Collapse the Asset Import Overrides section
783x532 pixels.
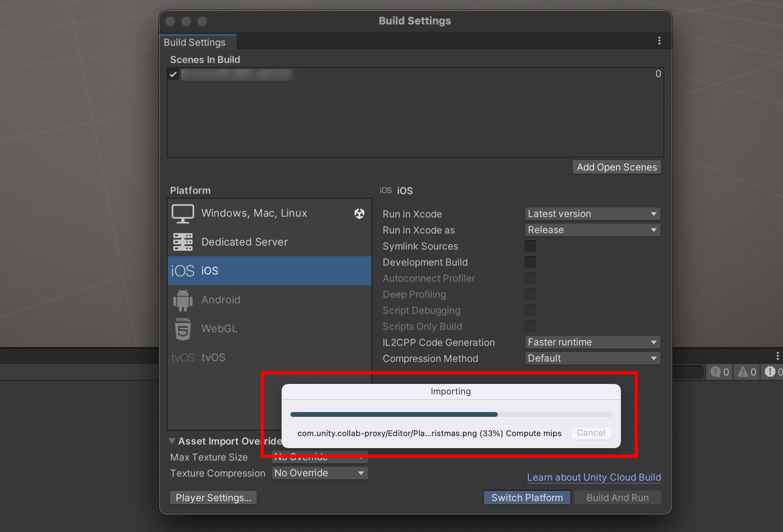pos(172,441)
